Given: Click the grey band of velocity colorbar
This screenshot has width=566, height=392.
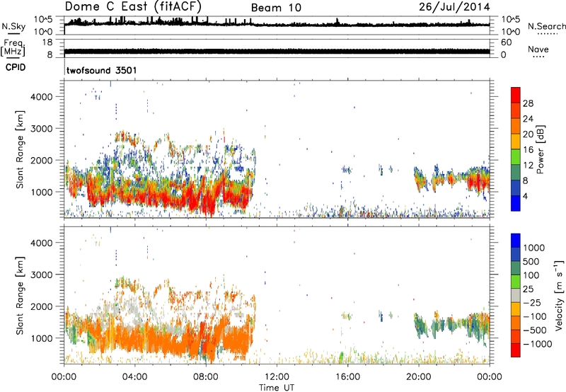Looking at the screenshot, I should coord(516,295).
